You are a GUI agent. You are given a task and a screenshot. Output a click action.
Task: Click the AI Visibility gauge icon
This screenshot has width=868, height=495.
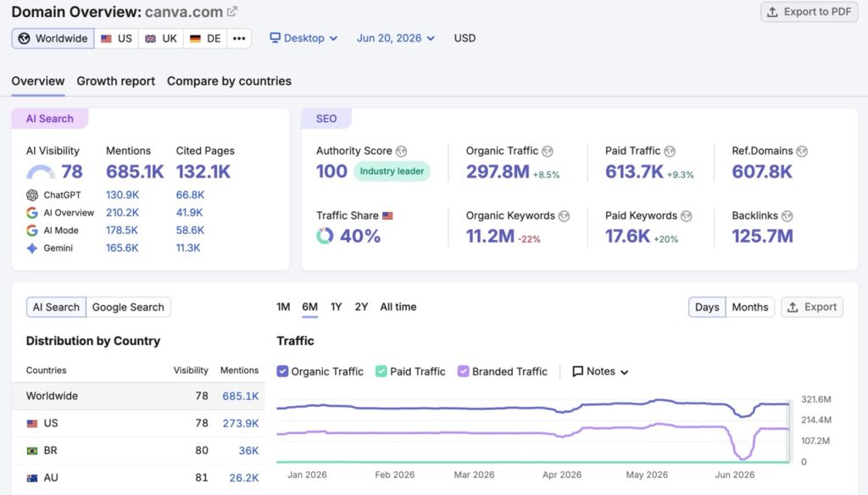[41, 172]
